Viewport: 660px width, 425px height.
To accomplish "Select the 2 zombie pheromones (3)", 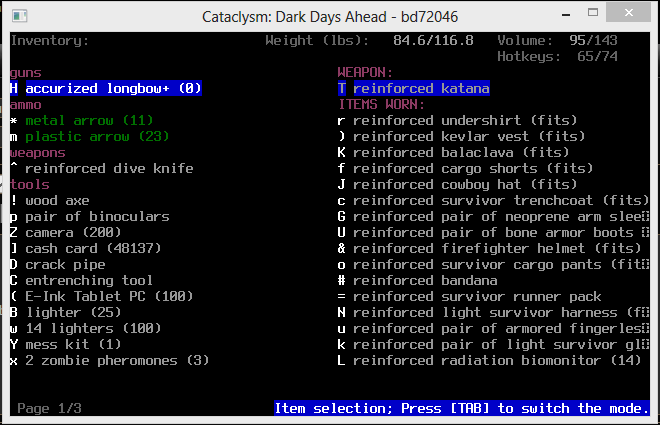I will (110, 361).
